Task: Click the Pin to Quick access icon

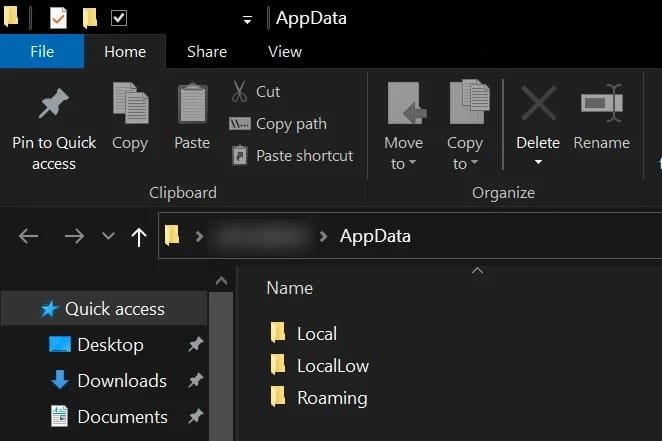Action: pos(53,105)
